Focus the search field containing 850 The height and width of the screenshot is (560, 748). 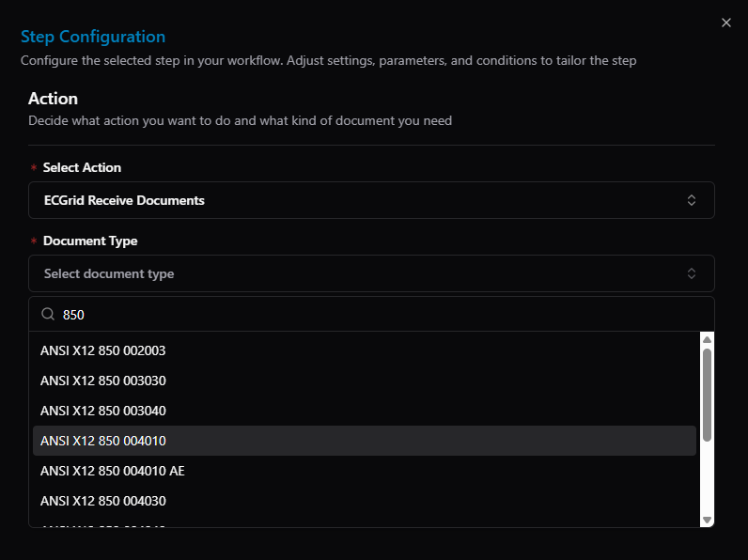pyautogui.click(x=382, y=315)
